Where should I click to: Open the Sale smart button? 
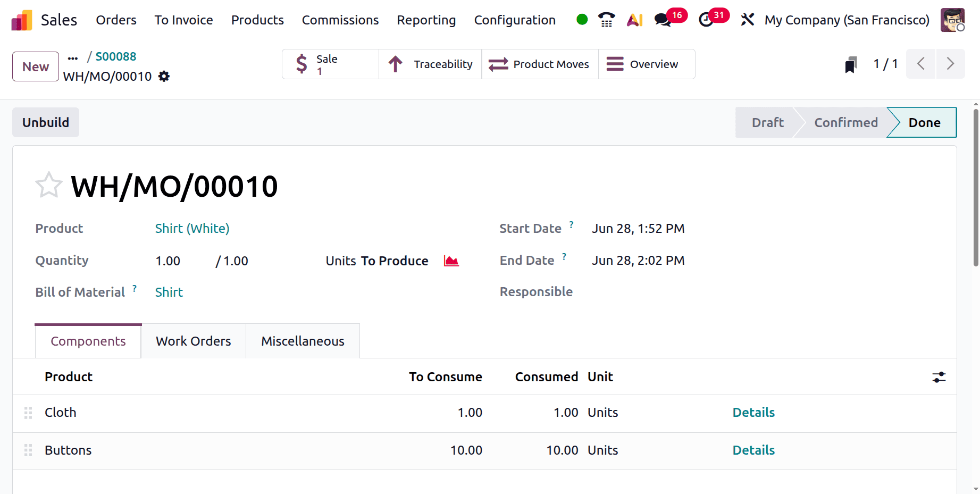click(x=330, y=64)
